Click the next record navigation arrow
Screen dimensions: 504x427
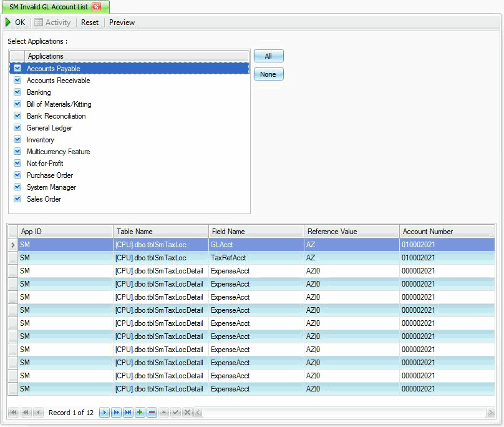pyautogui.click(x=105, y=413)
